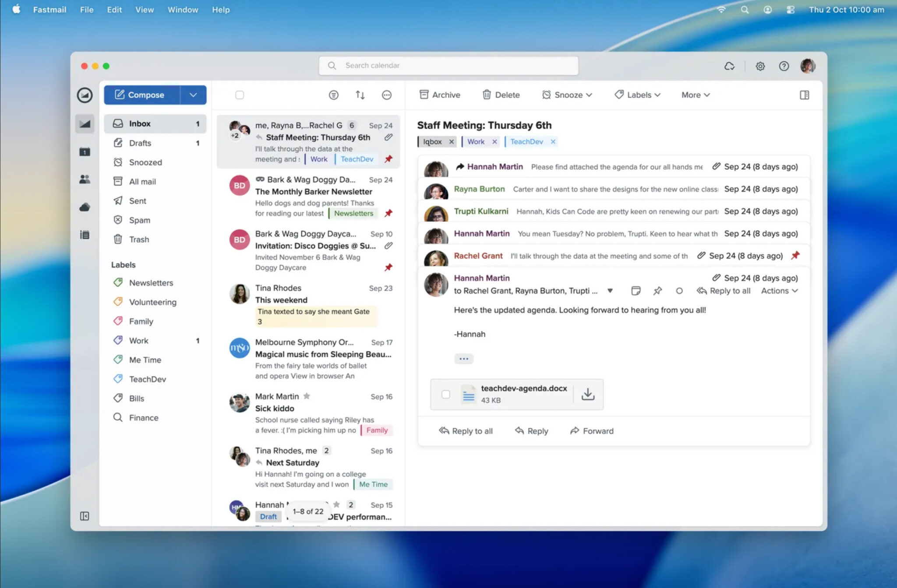
Task: Check the teachdev-agenda.docx attachment checkbox
Action: (446, 394)
